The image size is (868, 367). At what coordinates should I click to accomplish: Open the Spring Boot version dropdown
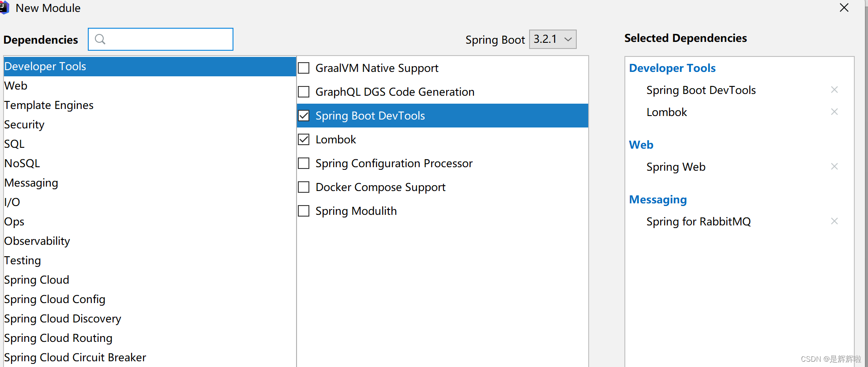pos(552,39)
